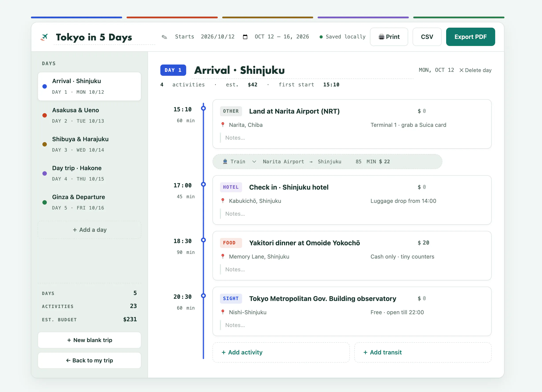Viewport: 542px width, 392px height.
Task: Click the start date field 2026/10/12
Action: coord(218,37)
